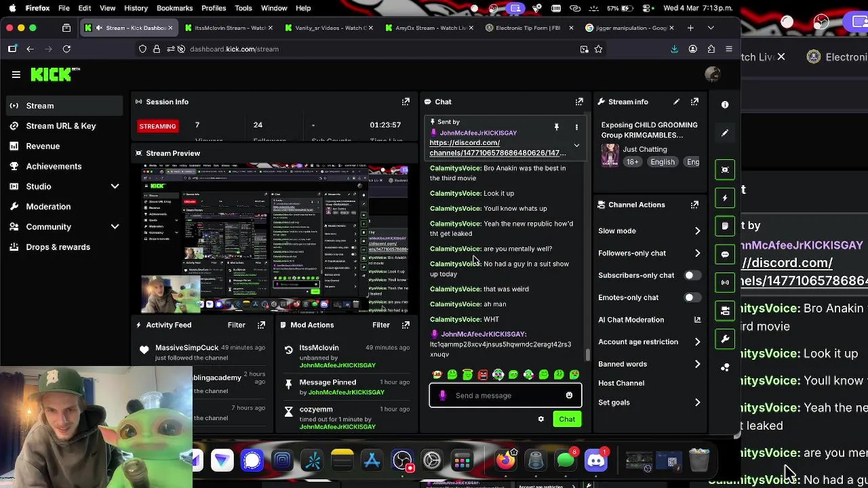Viewport: 868px width, 488px height.
Task: Click the Stream Preview video thumbnail
Action: pos(275,239)
